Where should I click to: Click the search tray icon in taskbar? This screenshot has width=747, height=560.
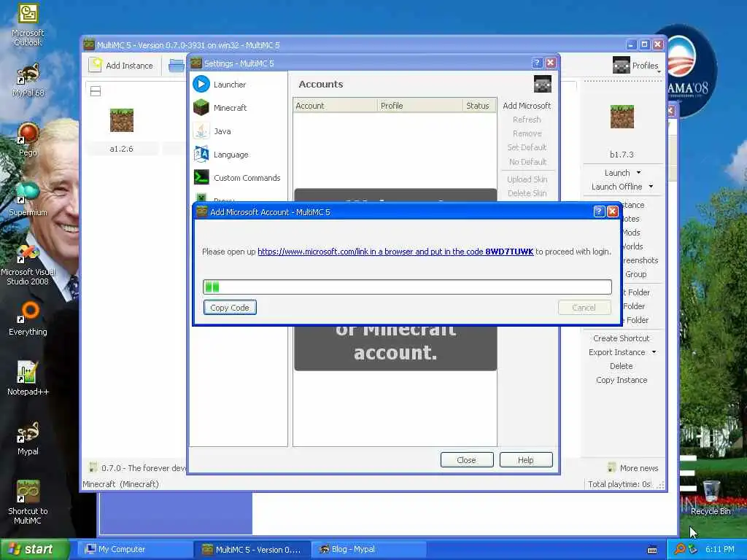(679, 549)
